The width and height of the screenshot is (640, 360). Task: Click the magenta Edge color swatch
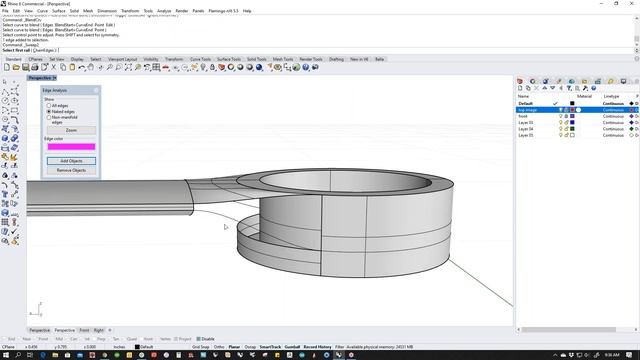[x=71, y=147]
